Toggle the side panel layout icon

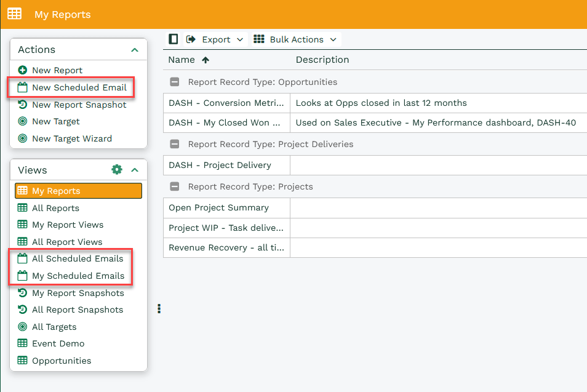[174, 39]
